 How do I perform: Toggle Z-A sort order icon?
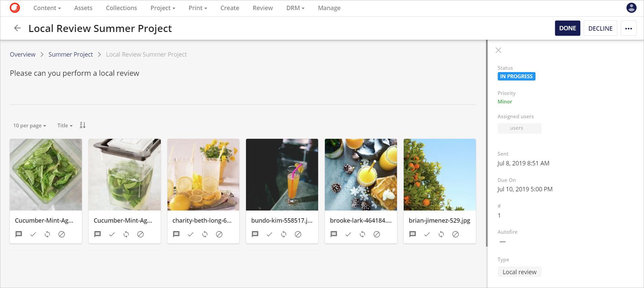click(x=83, y=125)
